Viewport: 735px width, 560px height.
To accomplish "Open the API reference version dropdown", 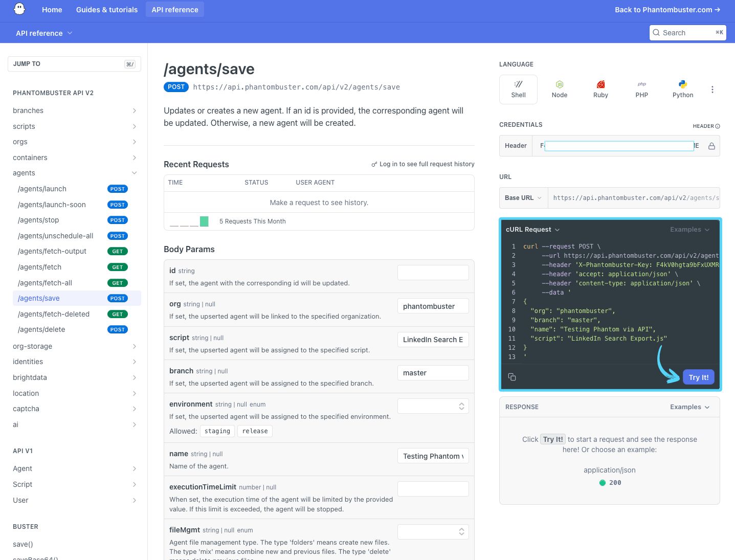I will coord(44,33).
